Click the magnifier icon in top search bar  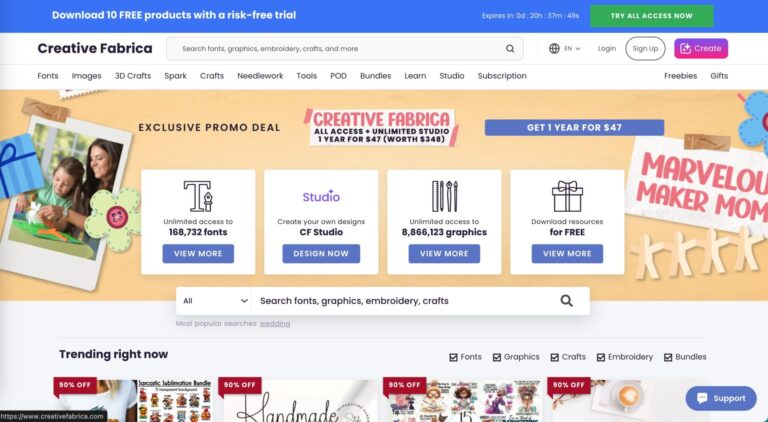[510, 48]
